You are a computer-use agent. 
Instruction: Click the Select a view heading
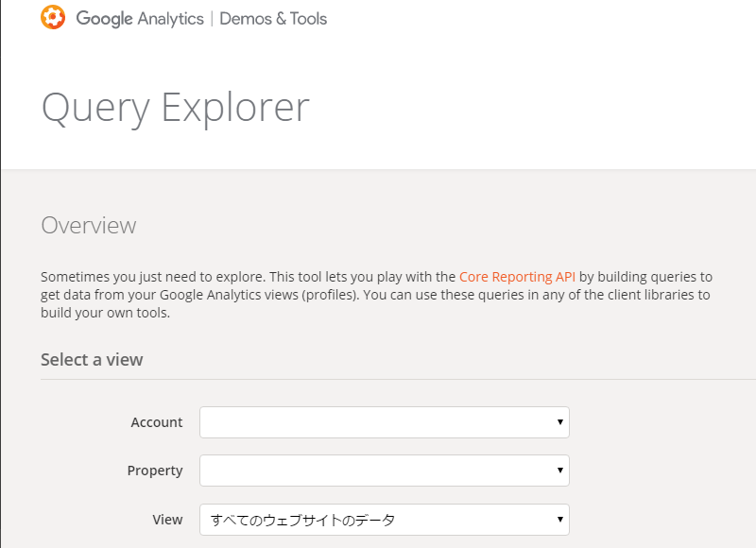point(92,359)
